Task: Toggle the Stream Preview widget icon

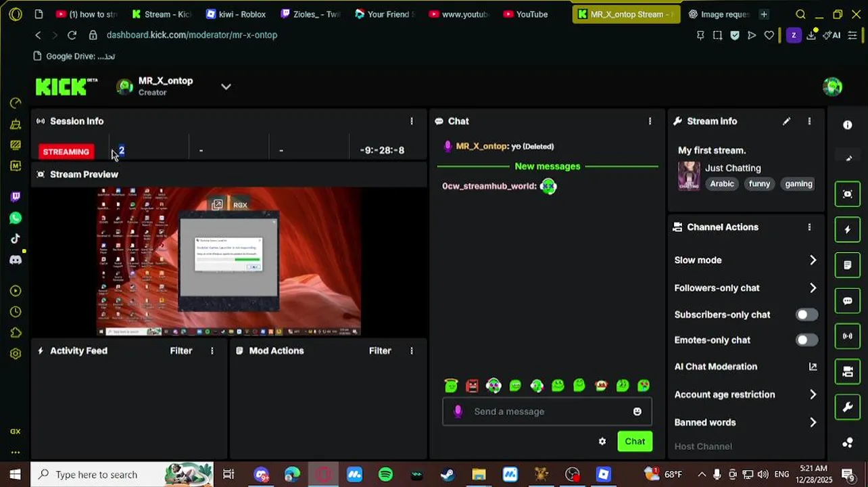Action: [x=848, y=194]
